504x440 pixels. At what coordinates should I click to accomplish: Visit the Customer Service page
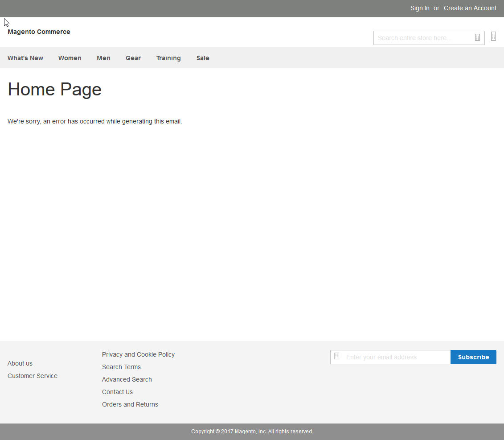point(33,376)
